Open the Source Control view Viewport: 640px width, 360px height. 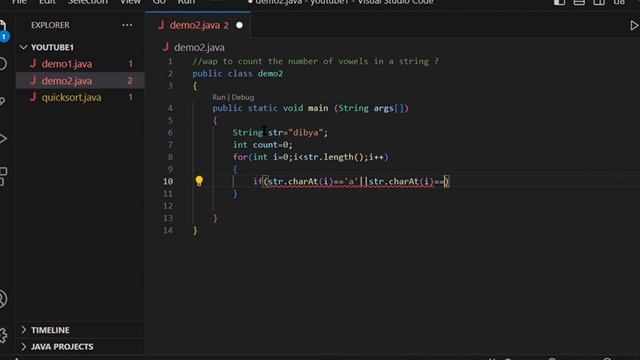click(3, 101)
